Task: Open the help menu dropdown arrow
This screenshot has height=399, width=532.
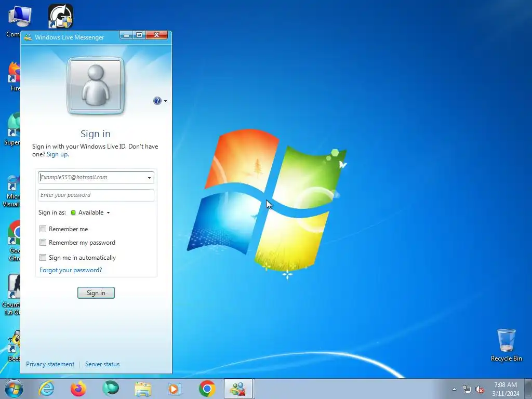Action: click(x=165, y=101)
